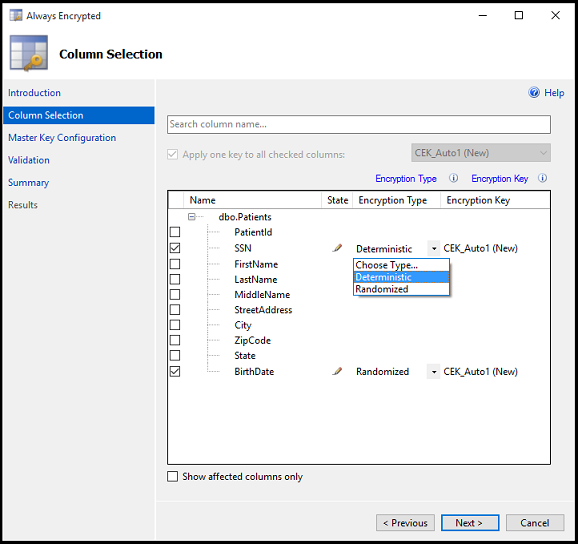The width and height of the screenshot is (578, 544).
Task: Click the Column Selection table-and-key header icon
Action: click(x=29, y=53)
